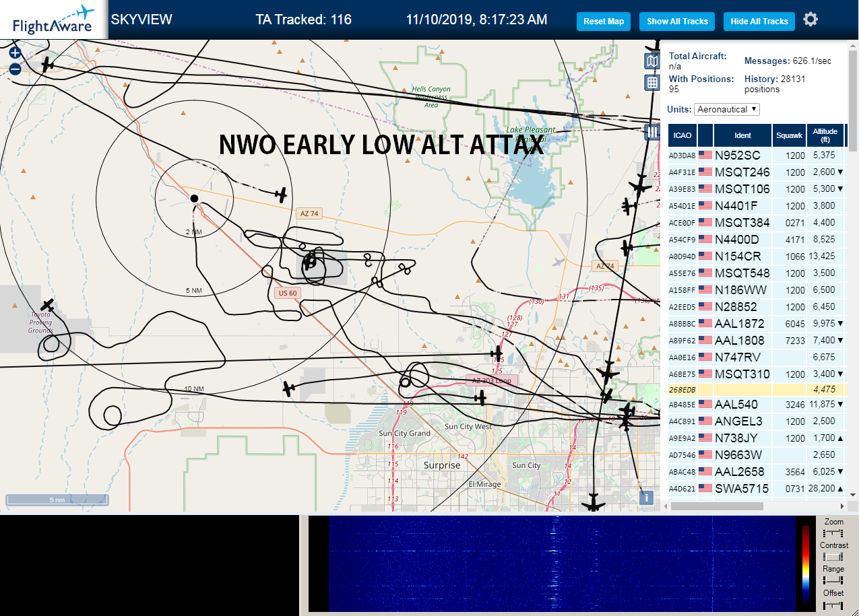Select aircraft icon above route 125 marker
859x616 pixels.
(497, 353)
